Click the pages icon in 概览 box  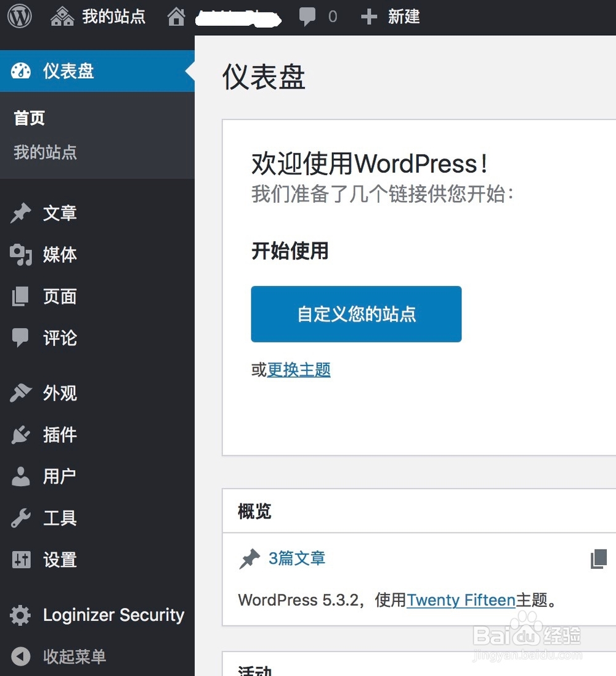(599, 559)
